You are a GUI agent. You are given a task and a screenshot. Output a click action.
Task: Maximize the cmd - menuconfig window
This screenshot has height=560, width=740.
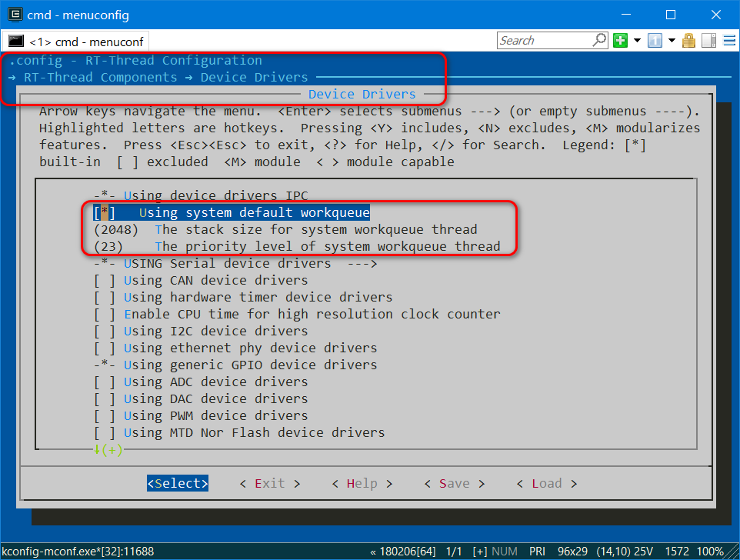tap(671, 15)
